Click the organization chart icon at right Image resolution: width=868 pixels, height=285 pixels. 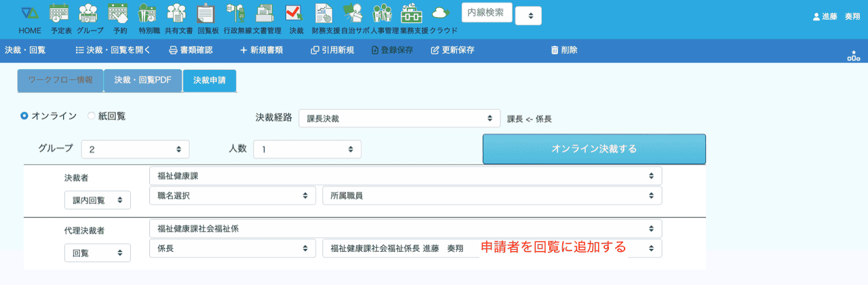coord(853,56)
